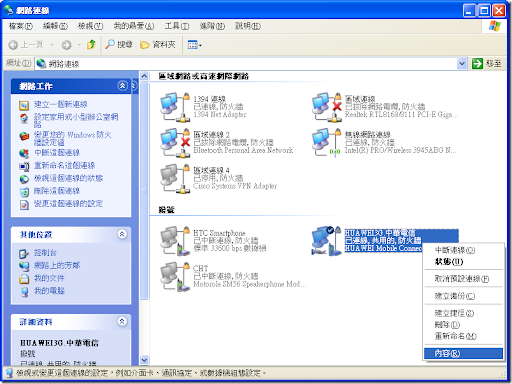Image resolution: width=512 pixels, height=384 pixels.
Task: Click the Forward arrow toolbar icon
Action: tap(66, 45)
